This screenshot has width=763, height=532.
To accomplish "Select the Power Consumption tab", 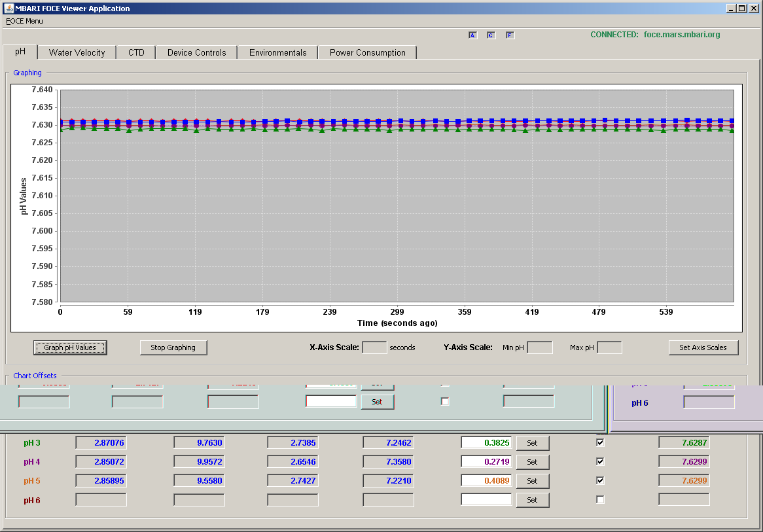I will pyautogui.click(x=367, y=52).
